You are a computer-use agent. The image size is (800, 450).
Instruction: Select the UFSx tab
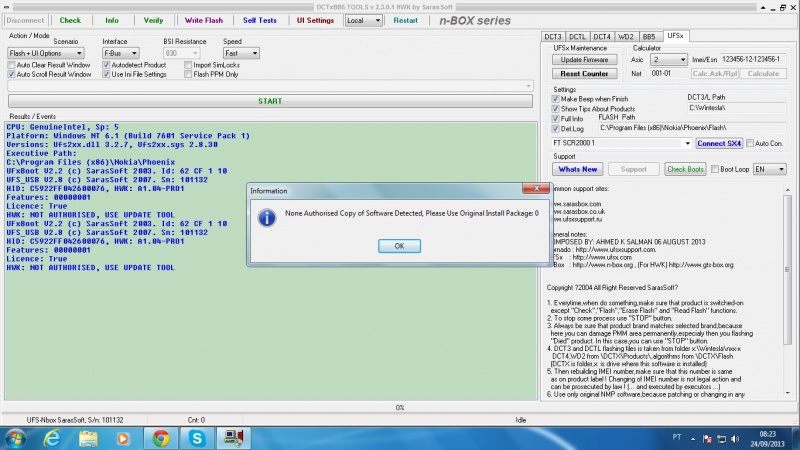676,36
